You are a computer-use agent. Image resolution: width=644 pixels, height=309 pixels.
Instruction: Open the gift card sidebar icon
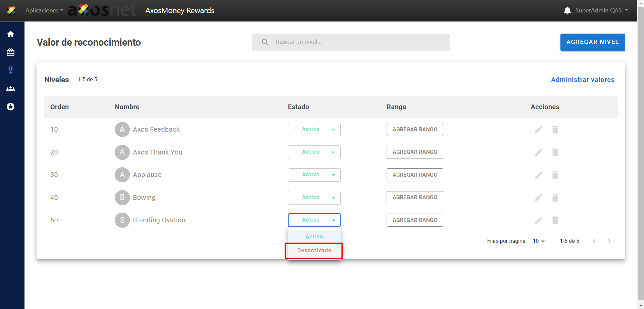tap(10, 52)
